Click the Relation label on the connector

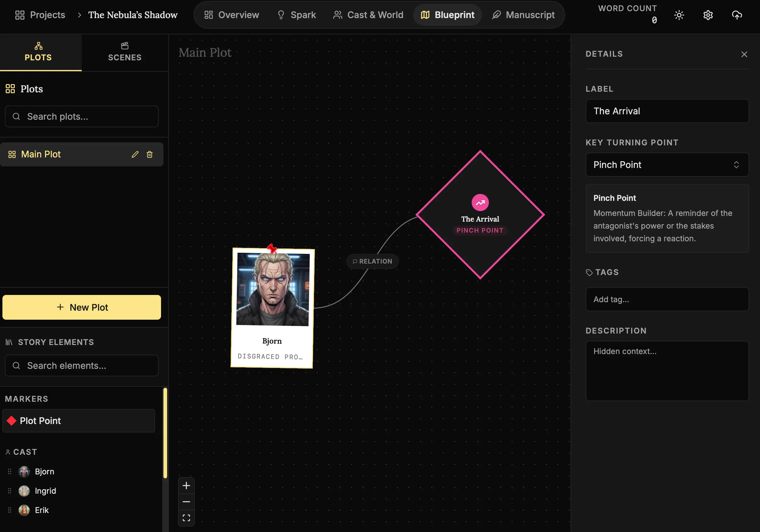pyautogui.click(x=372, y=261)
